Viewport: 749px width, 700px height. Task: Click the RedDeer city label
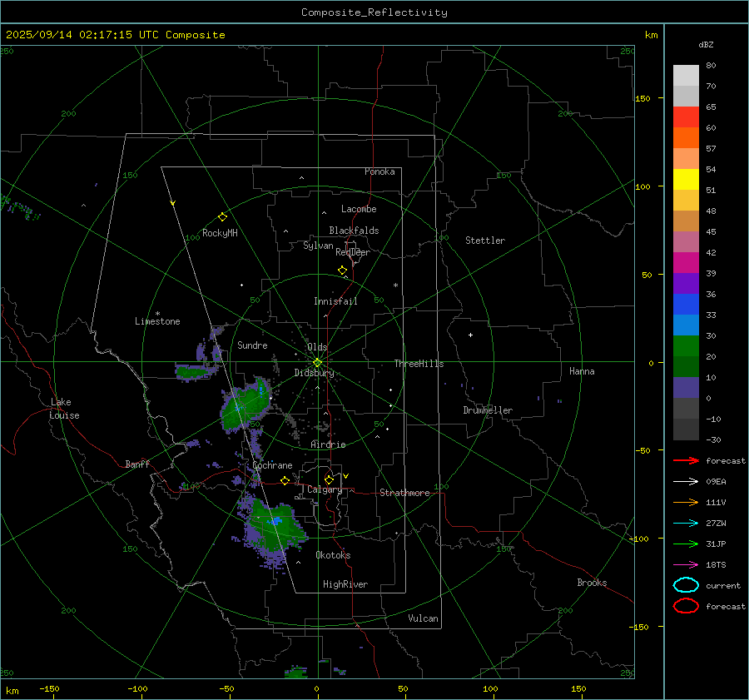coord(353,252)
